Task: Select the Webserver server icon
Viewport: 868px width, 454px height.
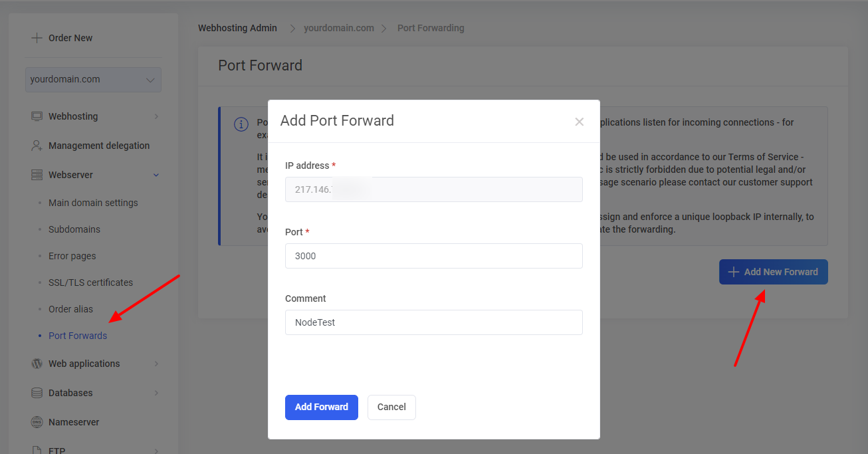Action: (x=36, y=174)
